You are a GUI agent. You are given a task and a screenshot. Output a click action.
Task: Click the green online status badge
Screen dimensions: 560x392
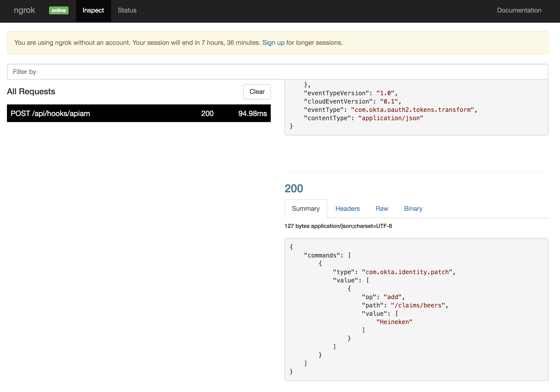coord(59,10)
